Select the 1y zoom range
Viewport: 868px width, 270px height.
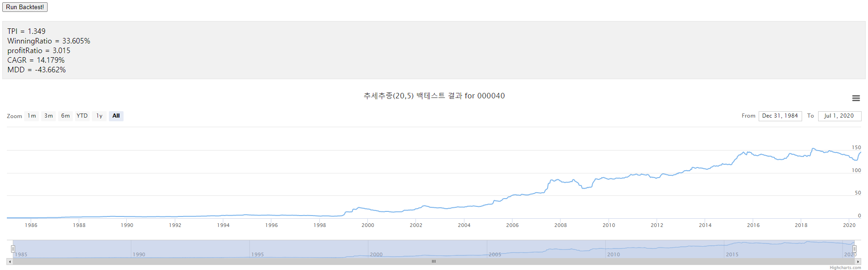tap(99, 116)
